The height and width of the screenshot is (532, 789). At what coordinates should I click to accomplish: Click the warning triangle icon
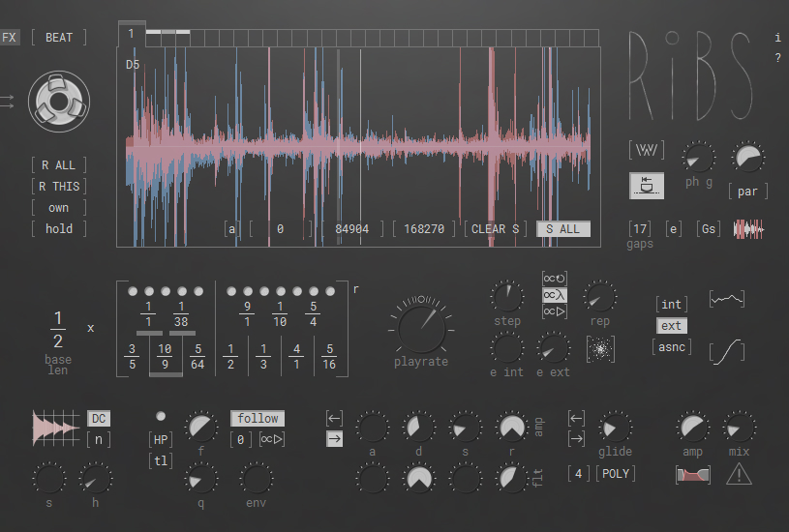click(x=739, y=474)
